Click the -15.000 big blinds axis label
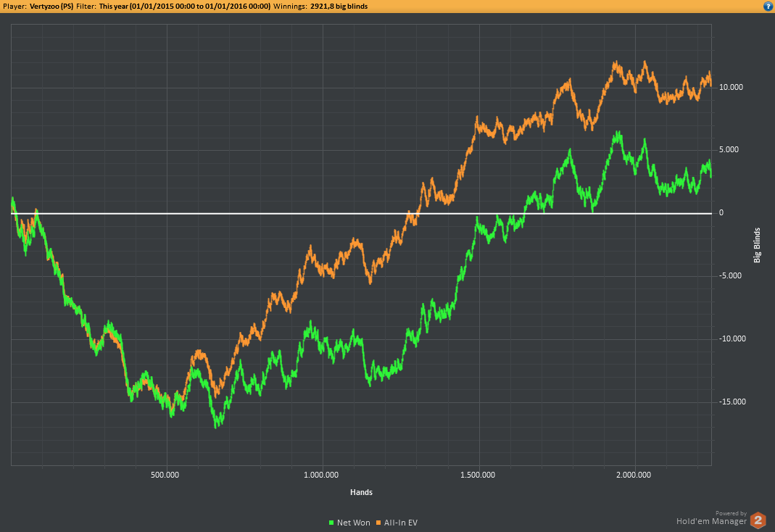 coord(732,402)
